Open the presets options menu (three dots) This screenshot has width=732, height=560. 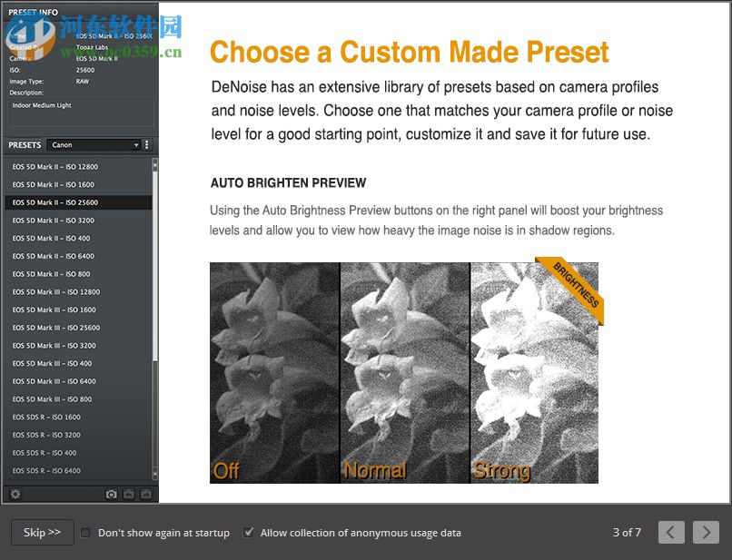pyautogui.click(x=146, y=145)
